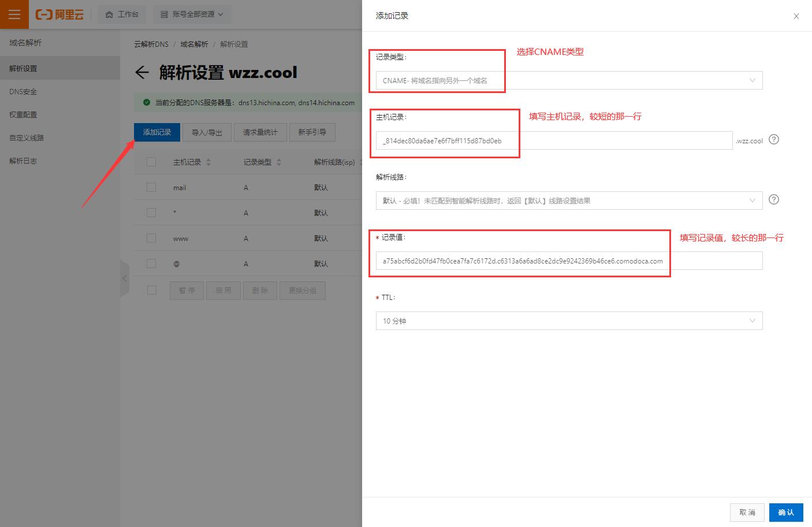Screen dimensions: 812x527
Task: Open 权重配置 in sidebar
Action: click(23, 114)
